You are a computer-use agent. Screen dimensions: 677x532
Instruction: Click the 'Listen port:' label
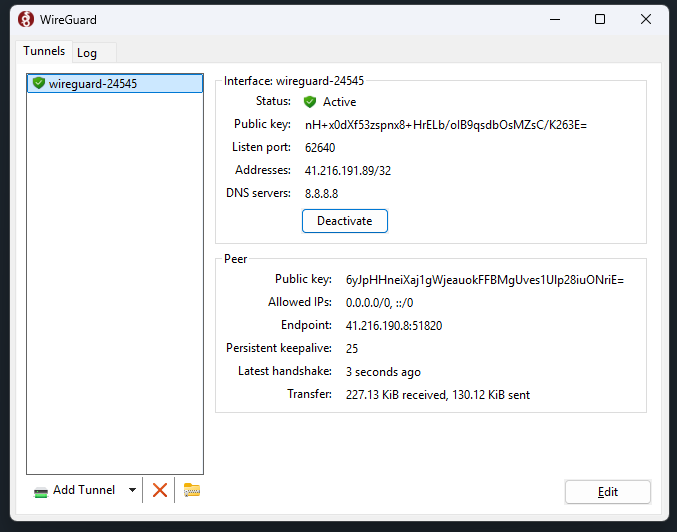(x=261, y=147)
